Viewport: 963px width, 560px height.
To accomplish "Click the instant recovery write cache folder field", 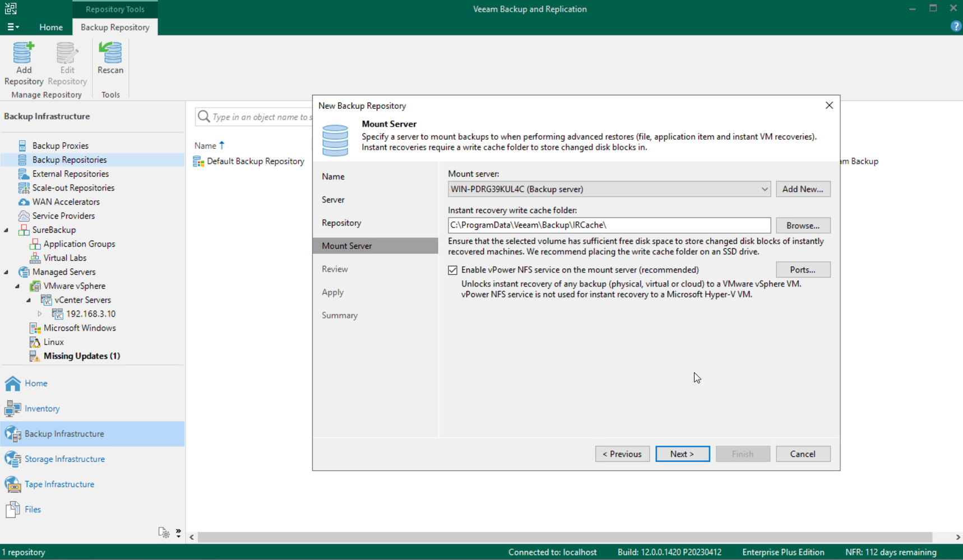I will click(x=609, y=225).
